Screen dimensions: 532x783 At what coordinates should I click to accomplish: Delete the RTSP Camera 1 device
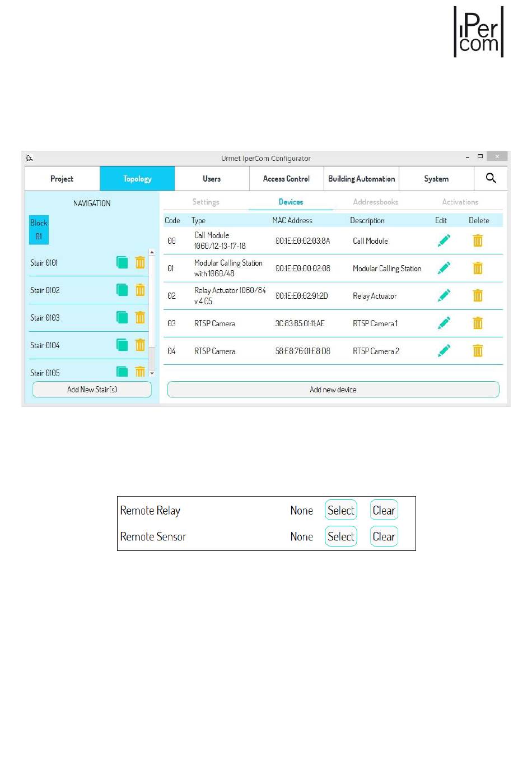478,323
